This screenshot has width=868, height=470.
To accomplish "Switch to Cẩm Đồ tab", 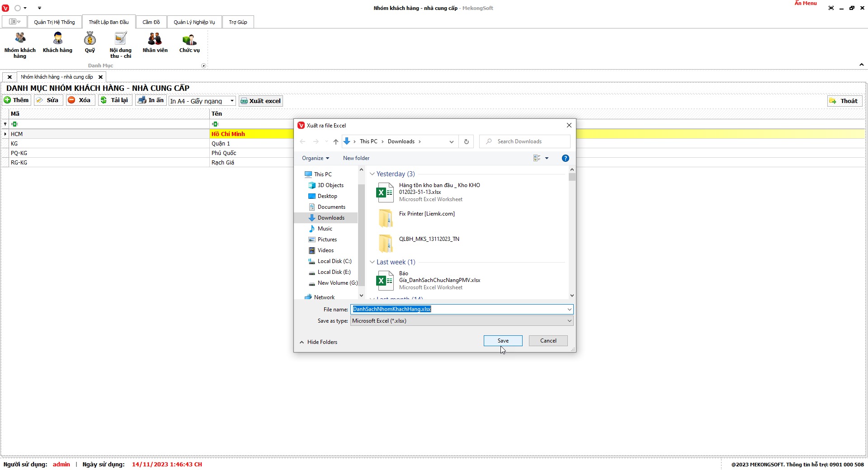I will point(151,22).
